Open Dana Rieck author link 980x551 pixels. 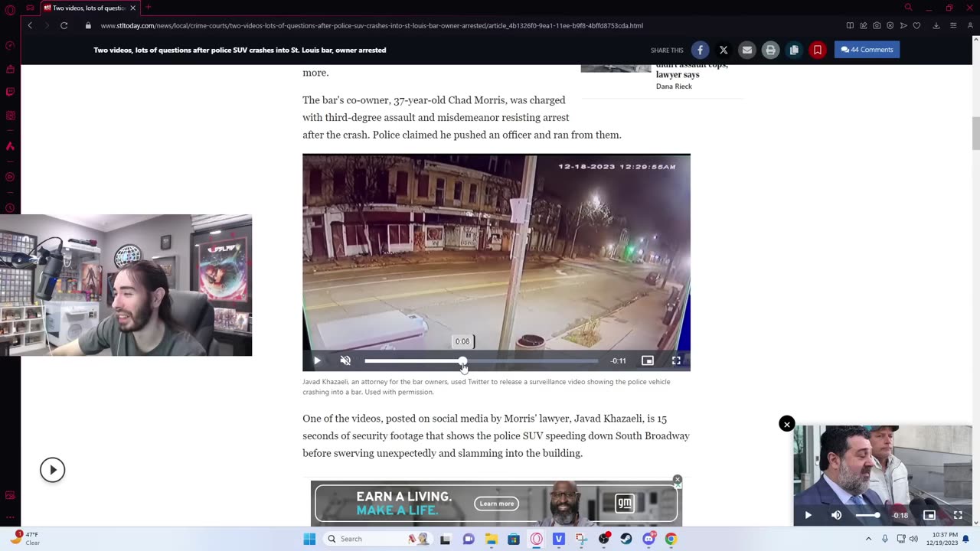[x=674, y=86]
